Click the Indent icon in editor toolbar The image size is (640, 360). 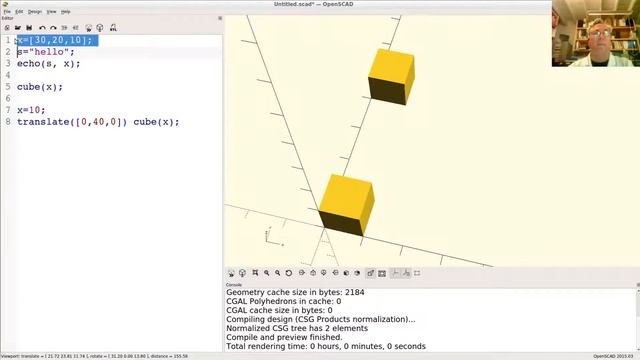[76, 28]
